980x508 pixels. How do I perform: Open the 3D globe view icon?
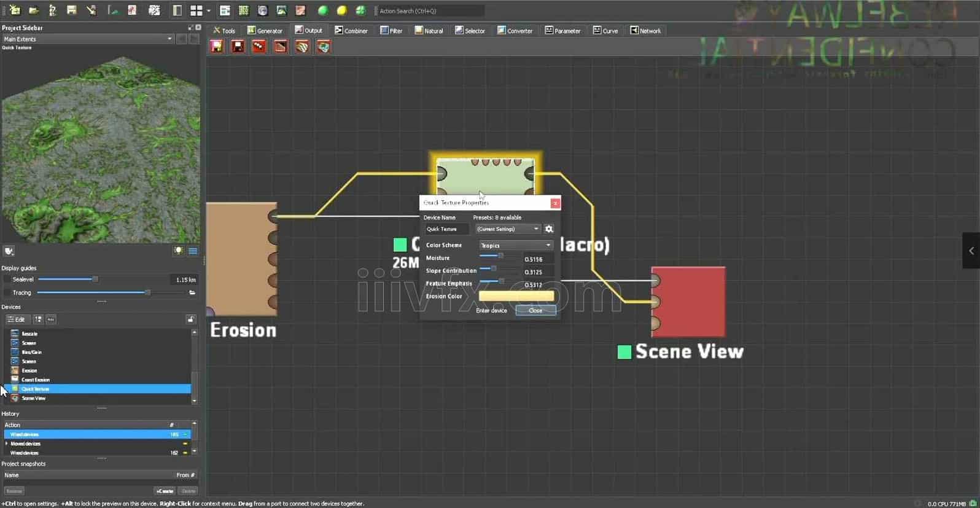point(263,10)
